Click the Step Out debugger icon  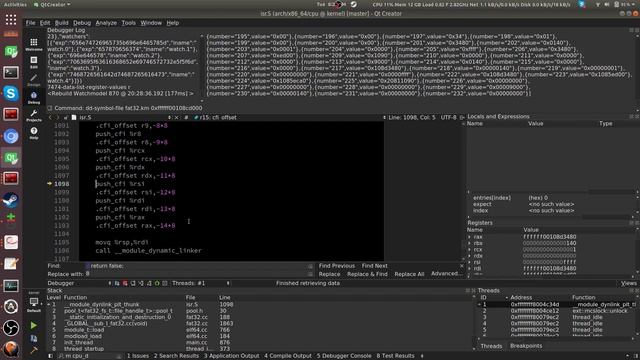click(x=149, y=283)
